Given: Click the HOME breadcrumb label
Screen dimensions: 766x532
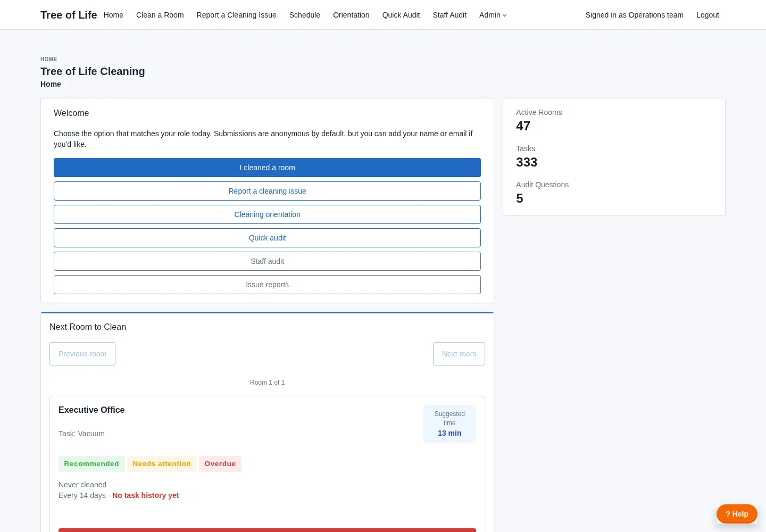Looking at the screenshot, I should pos(48,59).
